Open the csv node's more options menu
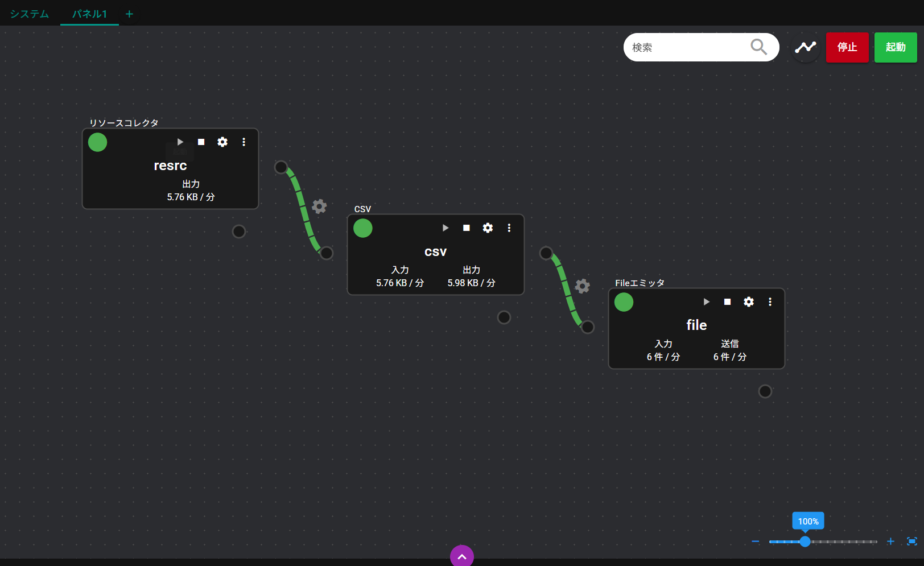 (x=509, y=228)
